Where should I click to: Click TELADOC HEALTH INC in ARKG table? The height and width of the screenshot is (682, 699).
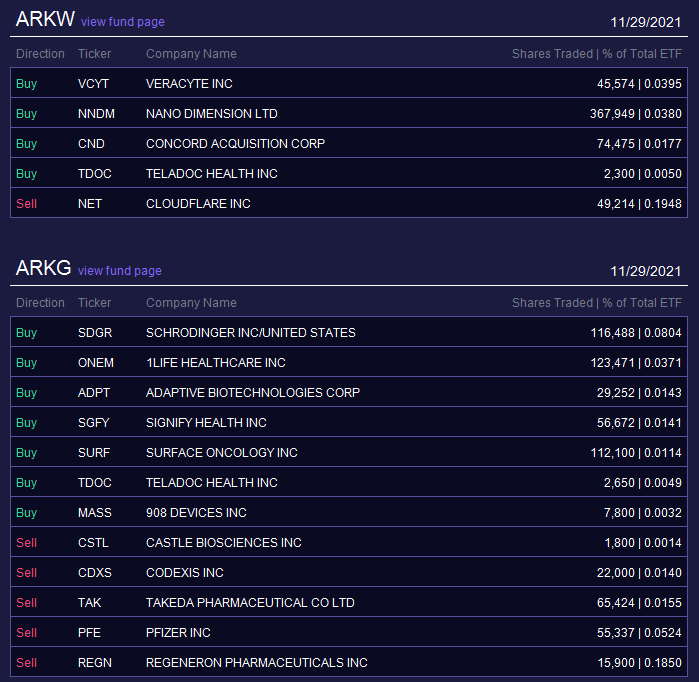[x=211, y=482]
